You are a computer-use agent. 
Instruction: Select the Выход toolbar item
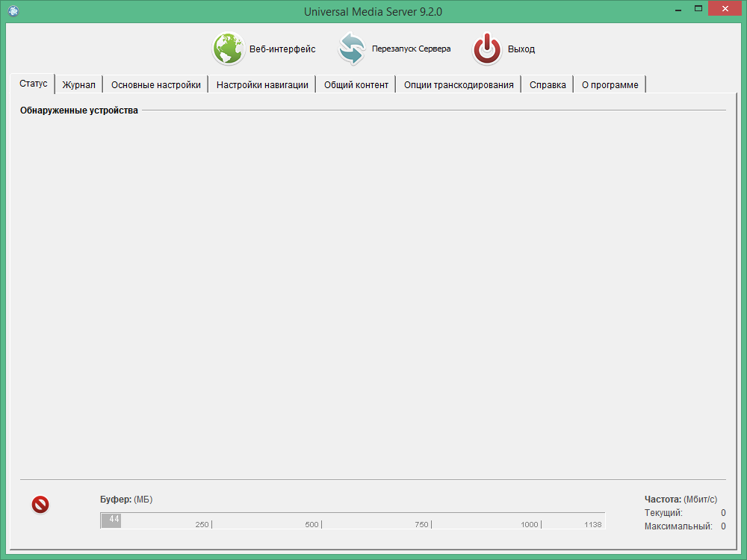point(521,49)
